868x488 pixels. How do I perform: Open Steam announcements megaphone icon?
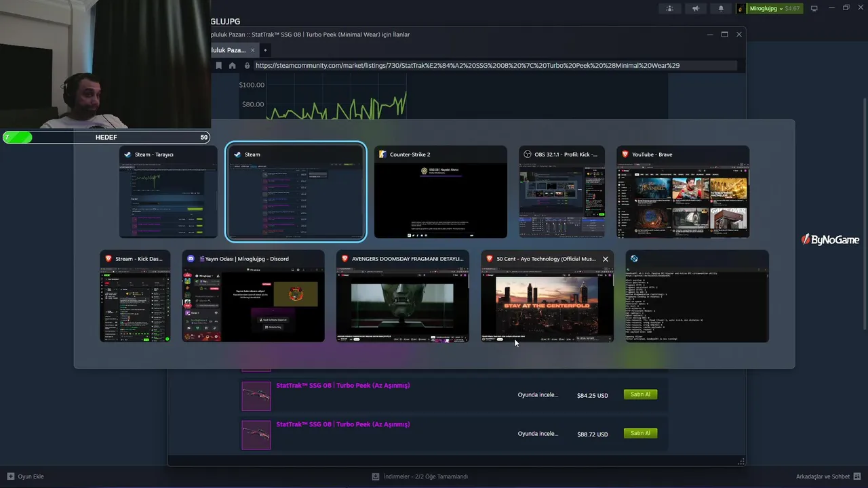point(695,9)
